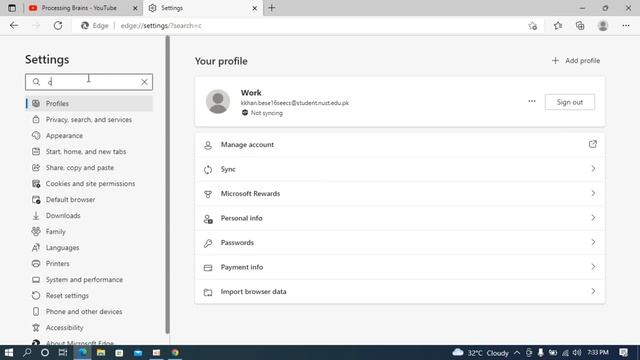Focus the Settings search box
This screenshot has height=360, width=640.
click(x=89, y=82)
